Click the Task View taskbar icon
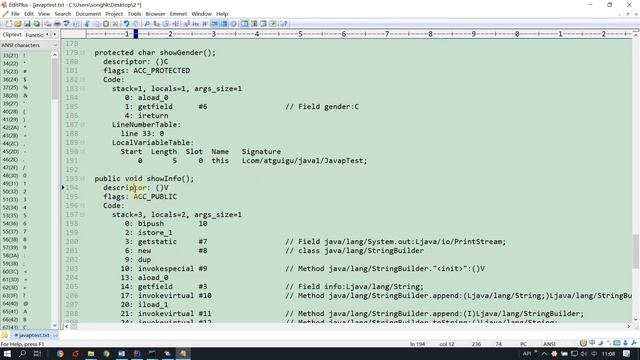 (x=37, y=353)
